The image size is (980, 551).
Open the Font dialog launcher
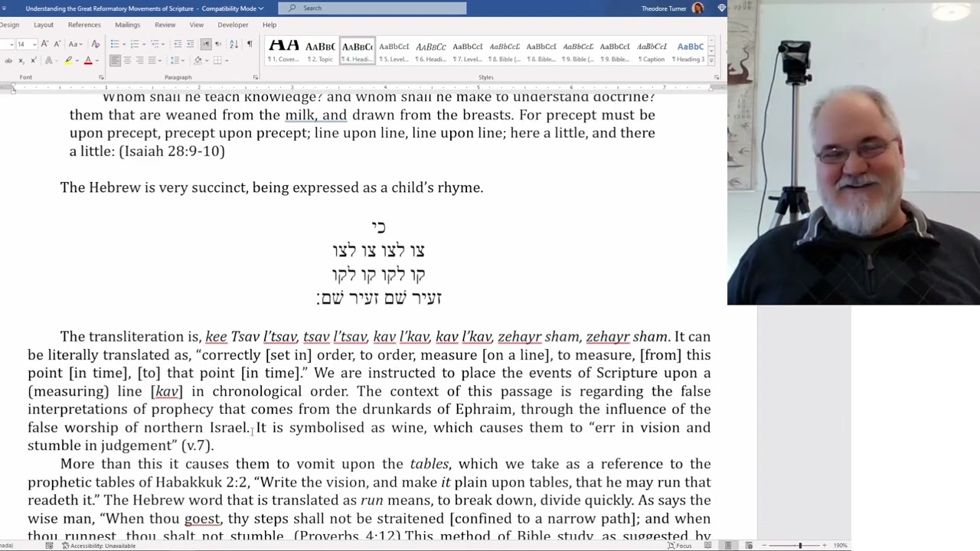tap(101, 77)
